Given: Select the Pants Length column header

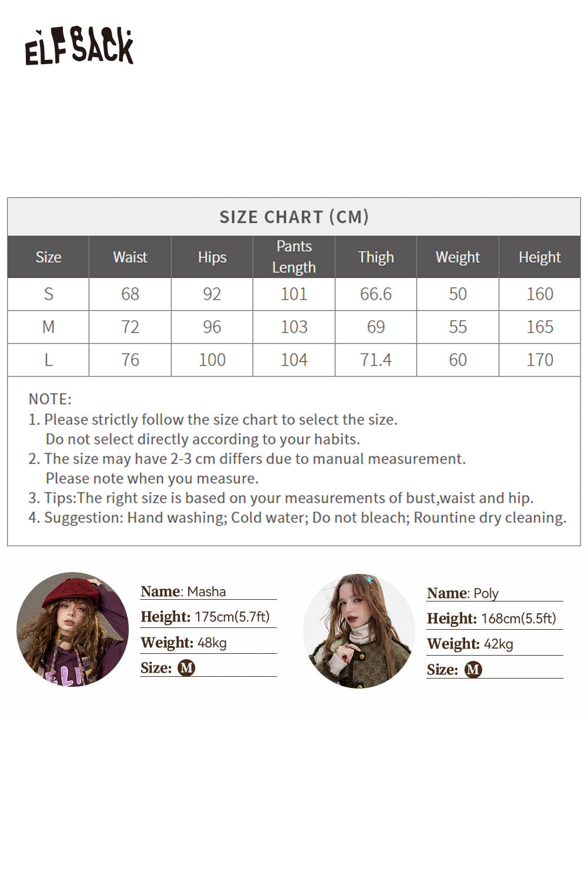Looking at the screenshot, I should [x=294, y=257].
